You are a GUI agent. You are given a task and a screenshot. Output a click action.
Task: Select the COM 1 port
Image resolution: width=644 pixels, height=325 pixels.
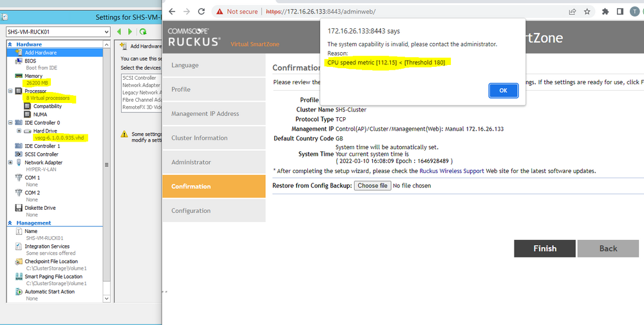[32, 178]
